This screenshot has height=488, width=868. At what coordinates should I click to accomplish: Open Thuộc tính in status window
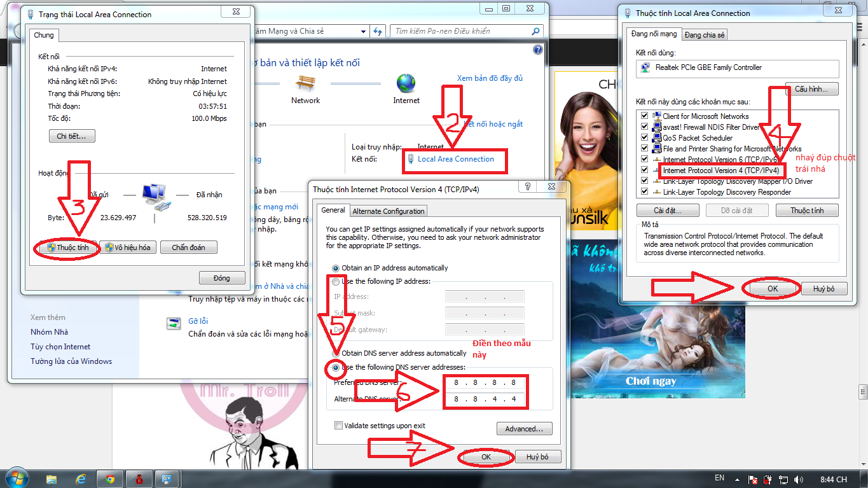click(69, 247)
